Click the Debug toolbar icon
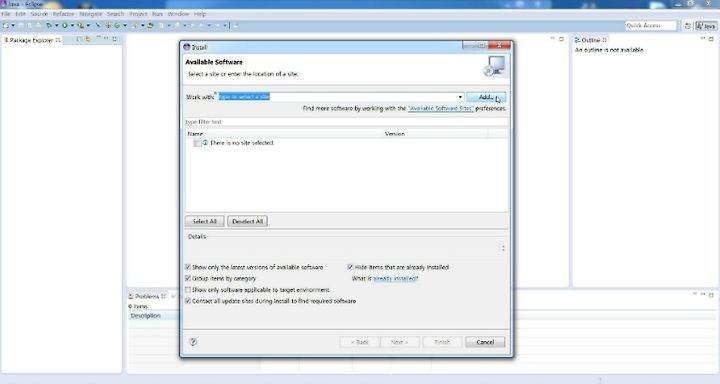 coord(49,25)
